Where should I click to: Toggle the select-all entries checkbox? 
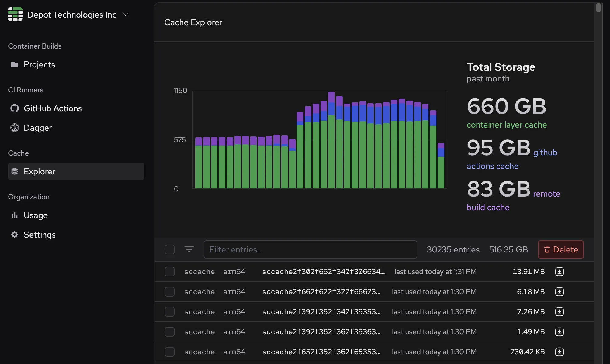point(169,249)
